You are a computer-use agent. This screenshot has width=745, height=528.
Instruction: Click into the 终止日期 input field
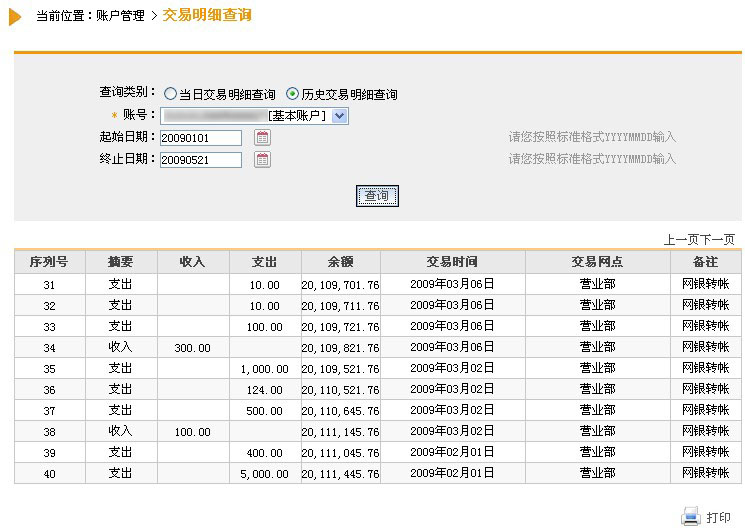200,159
